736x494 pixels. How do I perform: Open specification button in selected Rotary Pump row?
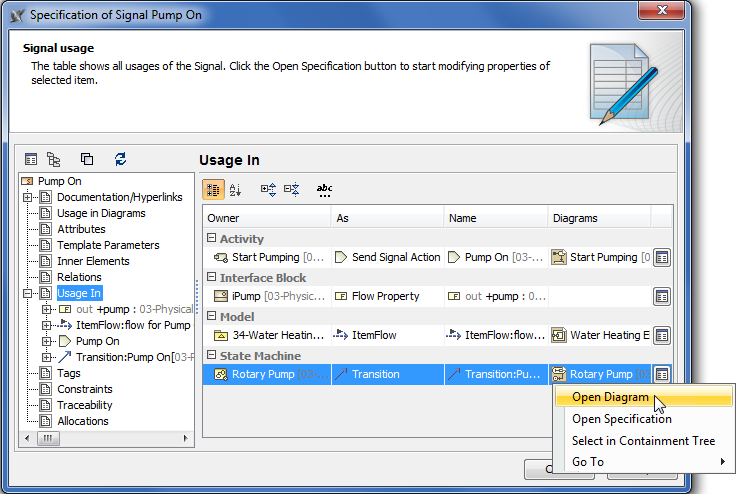tap(662, 374)
